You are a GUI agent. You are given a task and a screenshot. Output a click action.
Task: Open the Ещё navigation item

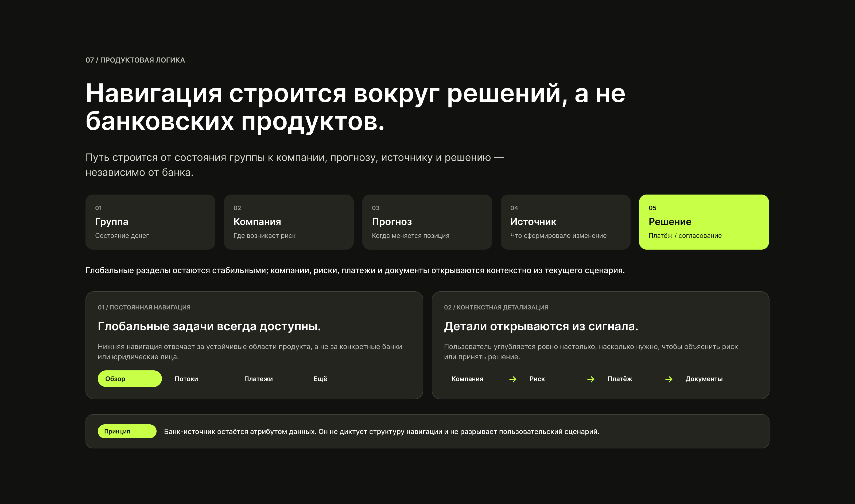(x=320, y=379)
